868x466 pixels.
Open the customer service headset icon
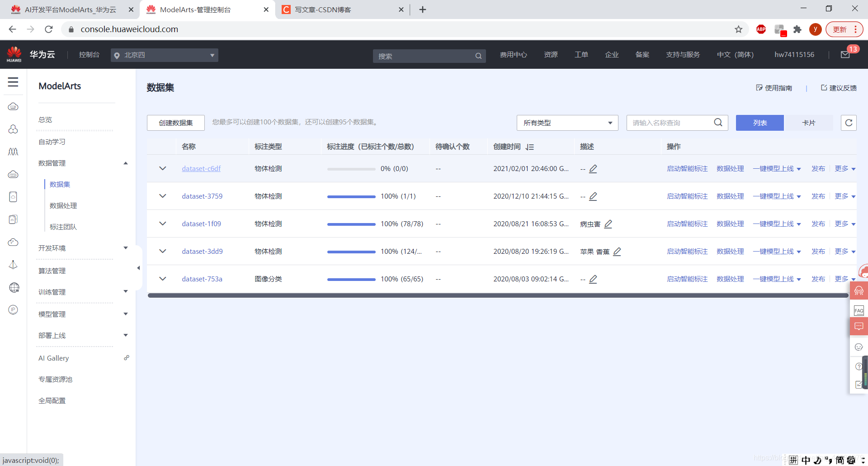click(859, 290)
